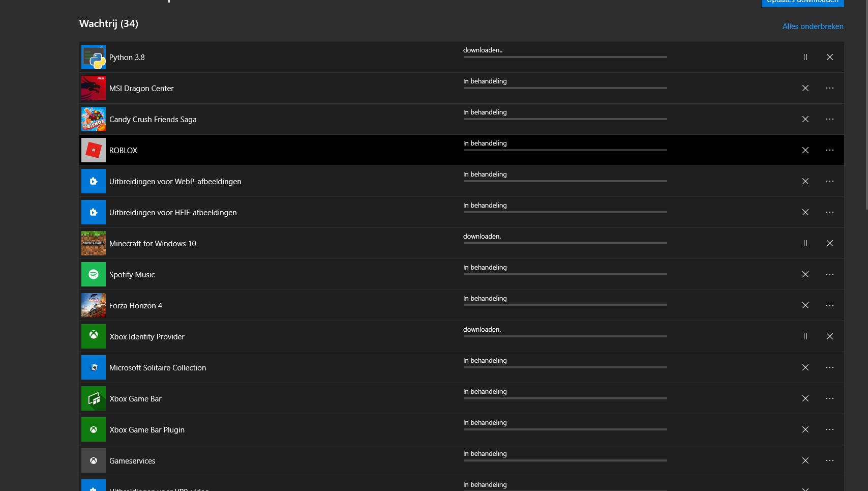The height and width of the screenshot is (491, 868).
Task: Select the Forza Horizon 4 name
Action: [x=136, y=306]
